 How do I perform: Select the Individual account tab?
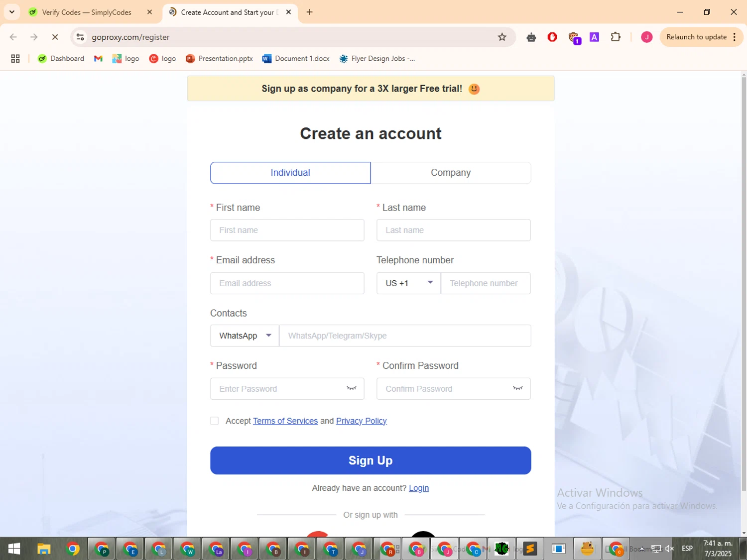pyautogui.click(x=290, y=173)
